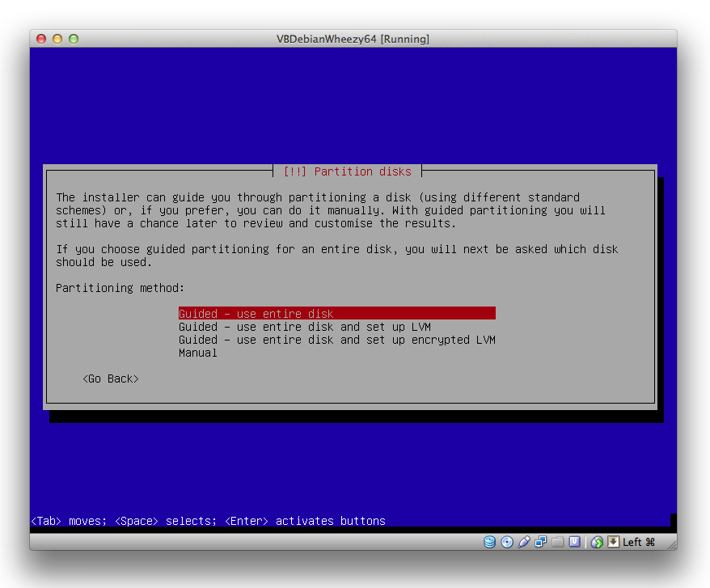Open the network adapters indicator
Screen dimensions: 710x588
click(541, 542)
